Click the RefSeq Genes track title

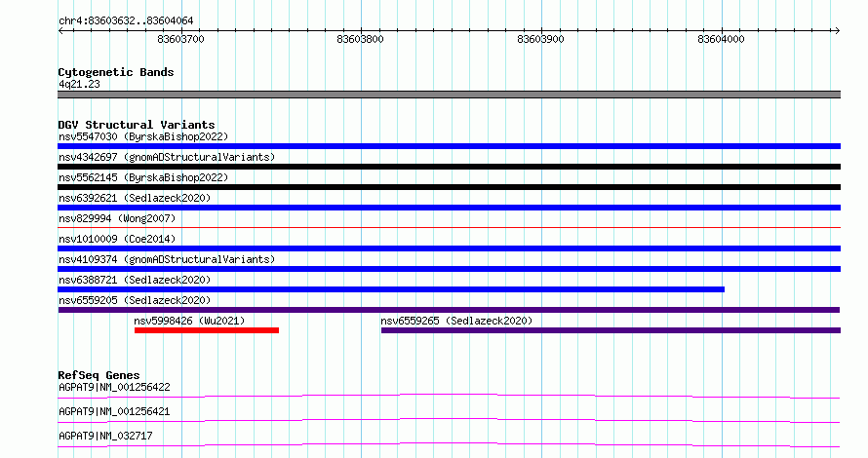coord(99,375)
